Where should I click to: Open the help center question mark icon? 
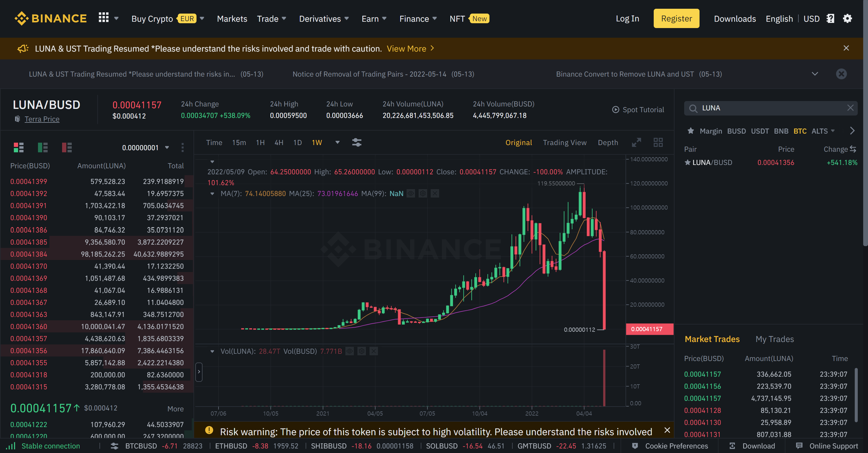[830, 19]
